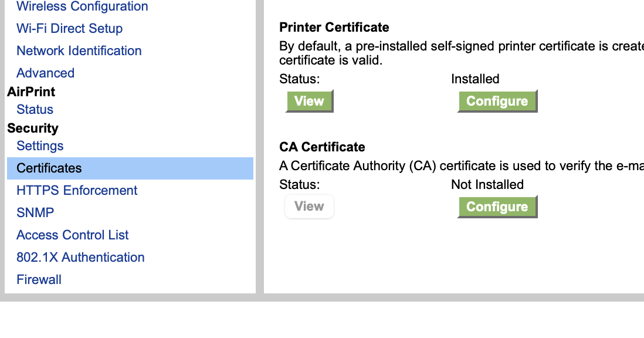This screenshot has width=644, height=338.
Task: Click the CA Certificate heading text
Action: coord(322,147)
